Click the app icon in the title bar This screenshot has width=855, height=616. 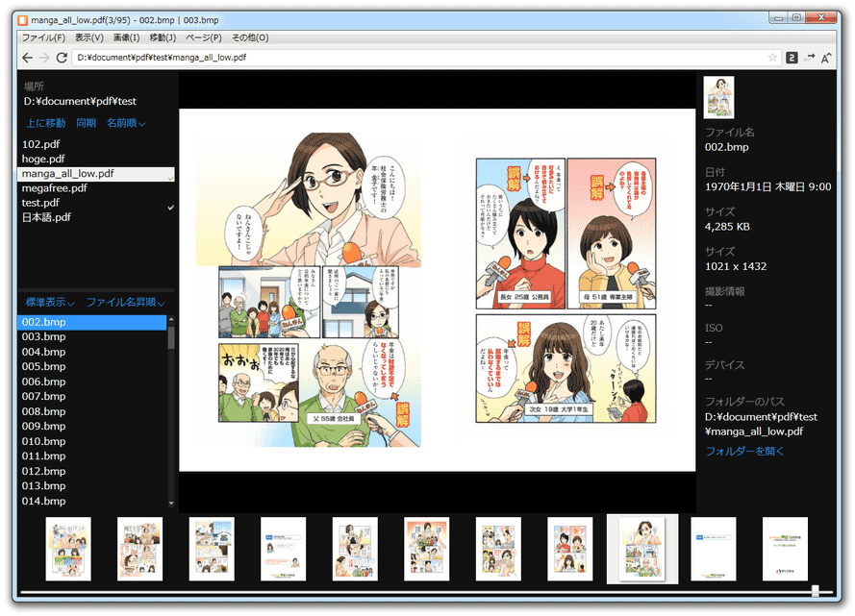point(22,20)
